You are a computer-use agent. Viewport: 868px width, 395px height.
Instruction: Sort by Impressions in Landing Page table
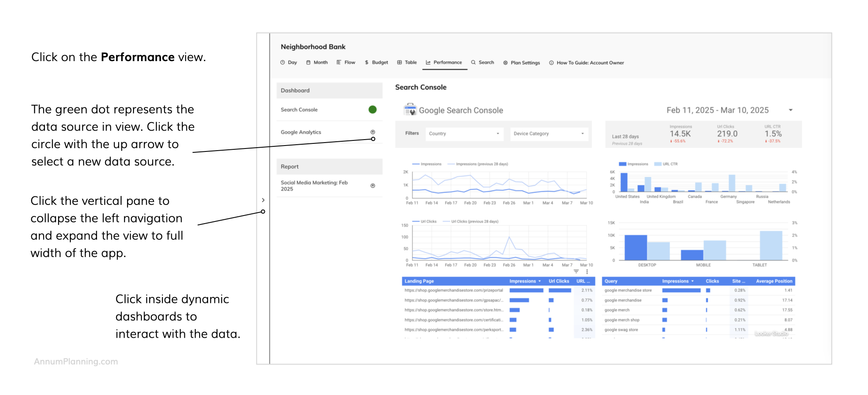[525, 281]
